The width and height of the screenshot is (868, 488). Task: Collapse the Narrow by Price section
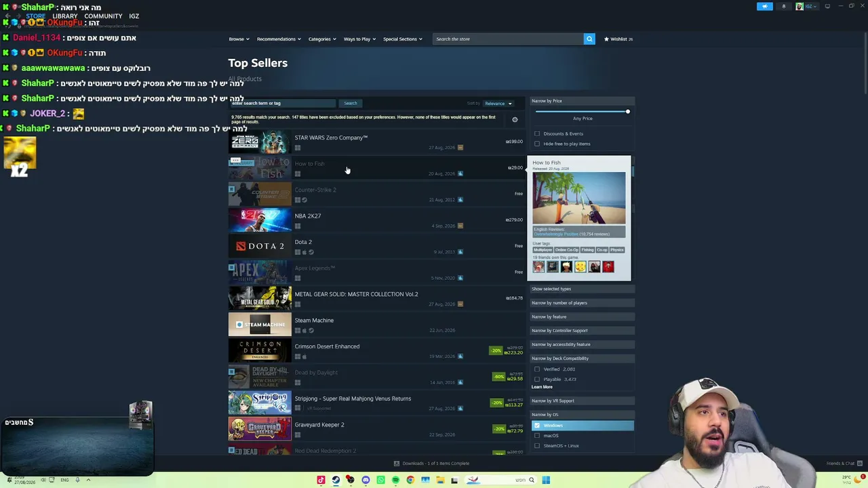tap(581, 101)
